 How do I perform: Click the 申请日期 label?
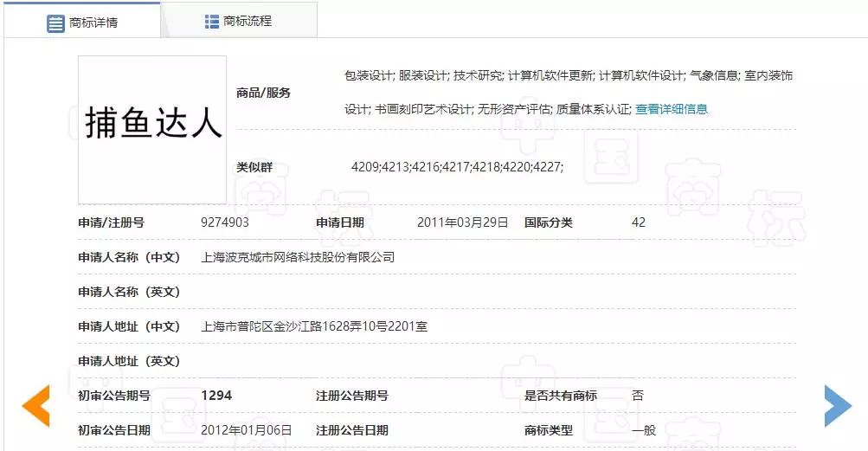coord(340,222)
